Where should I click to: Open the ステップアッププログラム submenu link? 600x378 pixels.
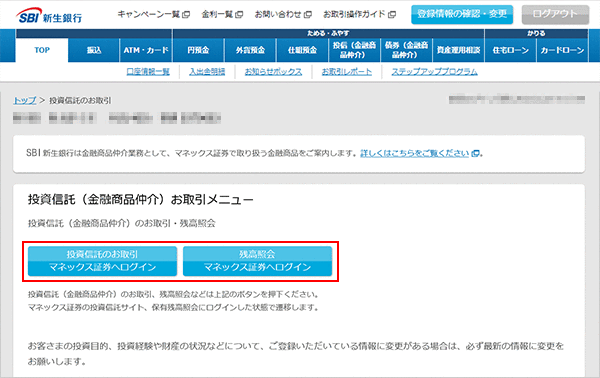[434, 72]
